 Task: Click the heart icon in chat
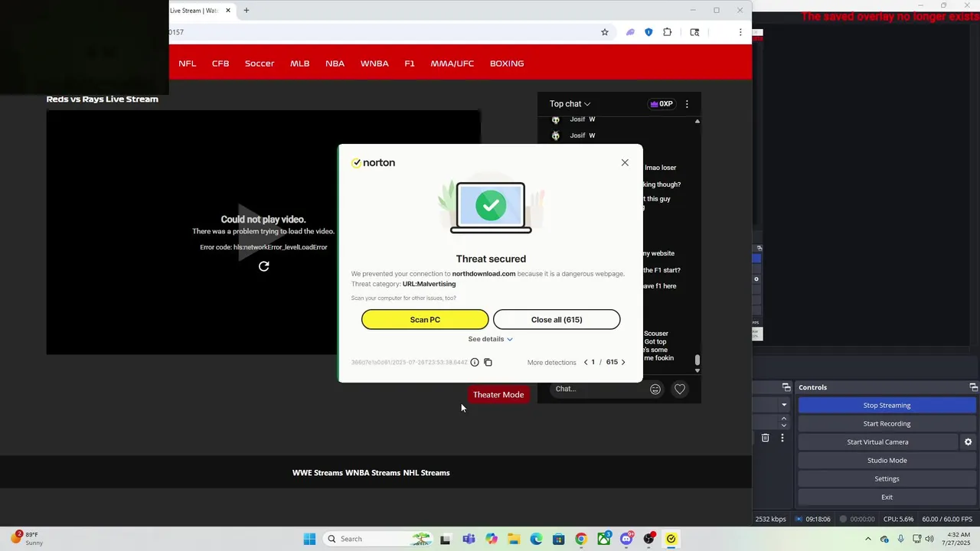(679, 390)
